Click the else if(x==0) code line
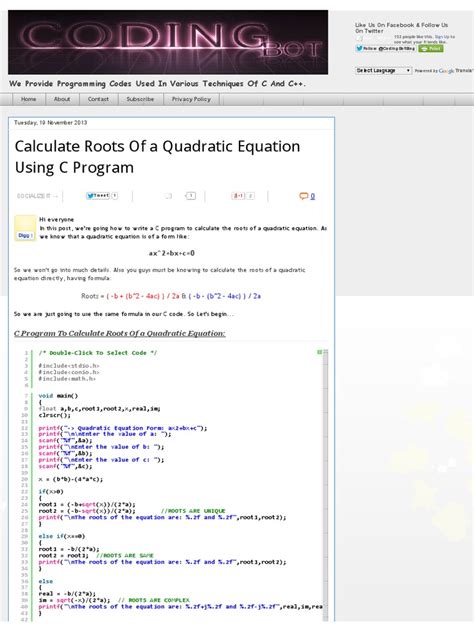This screenshot has width=474, height=632. tap(62, 536)
